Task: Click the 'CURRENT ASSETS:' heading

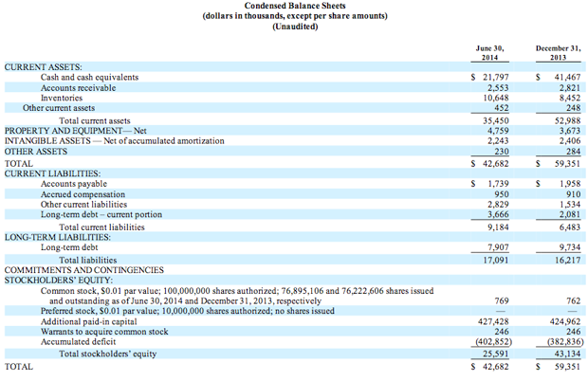Action: coord(43,67)
